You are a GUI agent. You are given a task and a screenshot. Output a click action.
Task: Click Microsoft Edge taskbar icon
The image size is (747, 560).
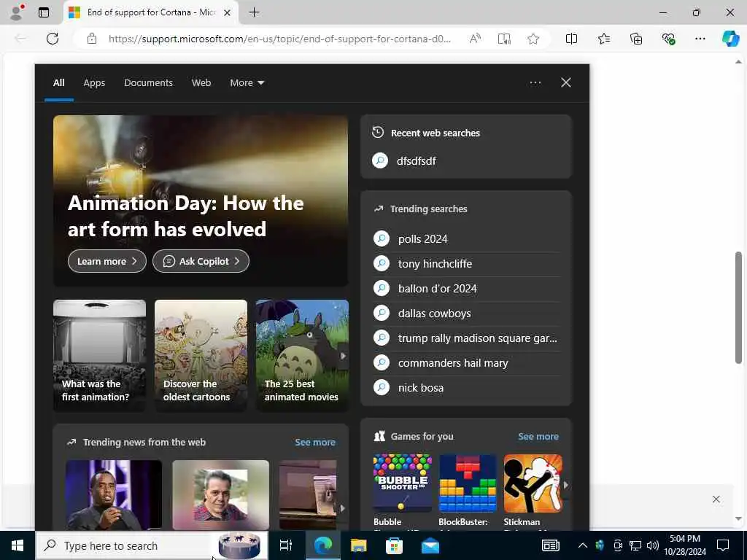pos(322,545)
